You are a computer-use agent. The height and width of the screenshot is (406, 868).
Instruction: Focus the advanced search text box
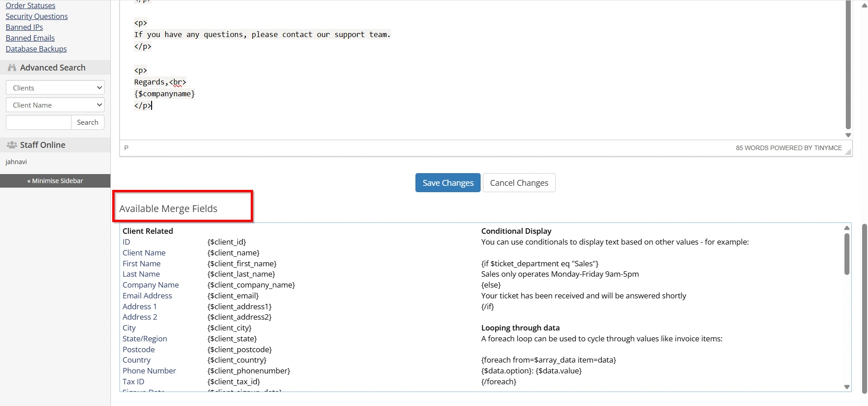[38, 122]
